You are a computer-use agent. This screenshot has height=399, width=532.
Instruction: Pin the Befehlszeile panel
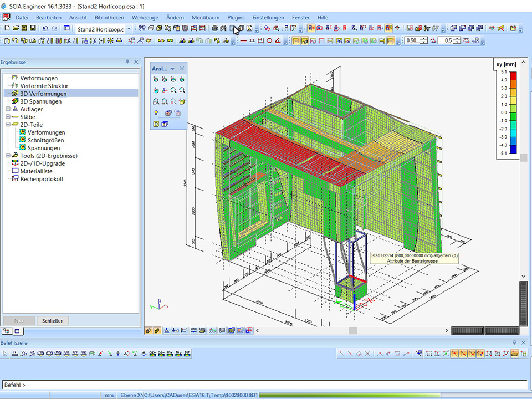click(x=515, y=343)
